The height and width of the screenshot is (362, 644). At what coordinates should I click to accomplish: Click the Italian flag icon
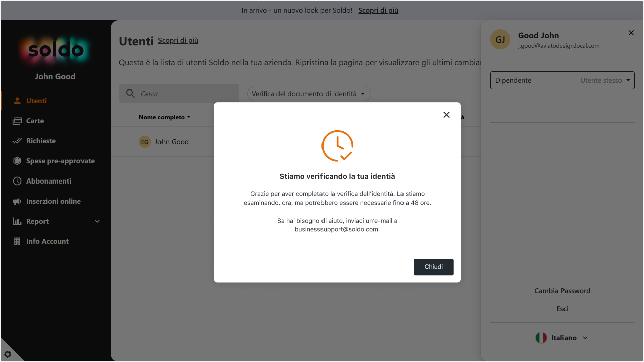click(541, 338)
